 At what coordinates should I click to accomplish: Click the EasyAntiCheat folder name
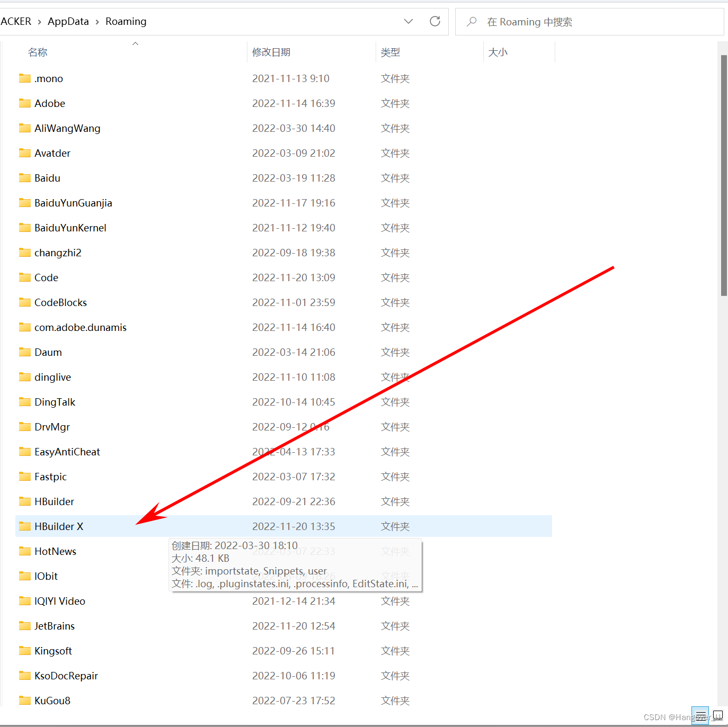pos(67,452)
